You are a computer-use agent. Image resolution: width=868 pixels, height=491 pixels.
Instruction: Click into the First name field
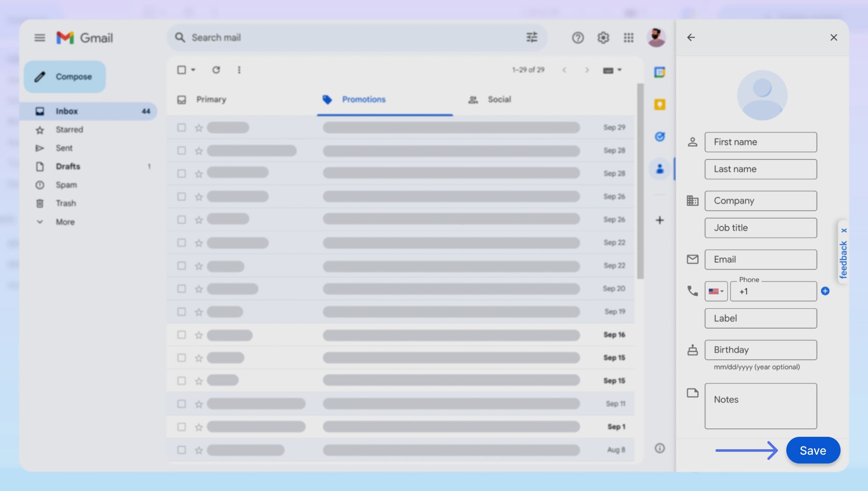[x=760, y=142]
